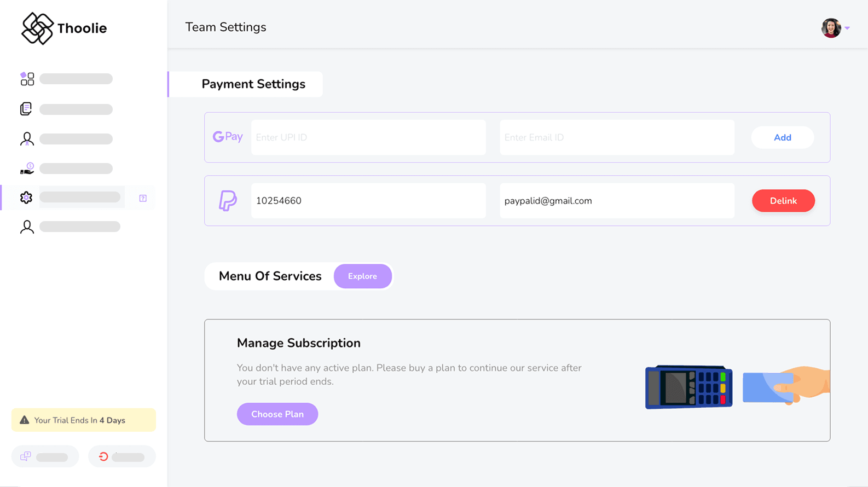Expand the user avatar dropdown arrow
868x487 pixels.
click(x=847, y=28)
